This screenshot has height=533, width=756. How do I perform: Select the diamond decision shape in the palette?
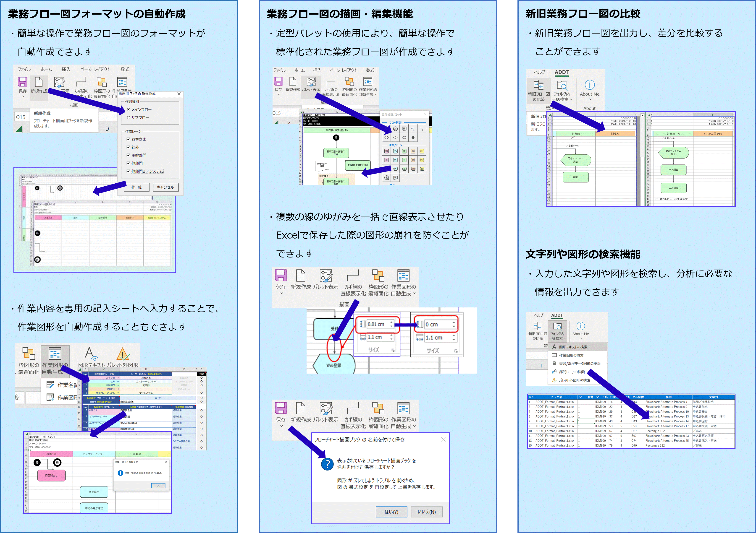(395, 138)
